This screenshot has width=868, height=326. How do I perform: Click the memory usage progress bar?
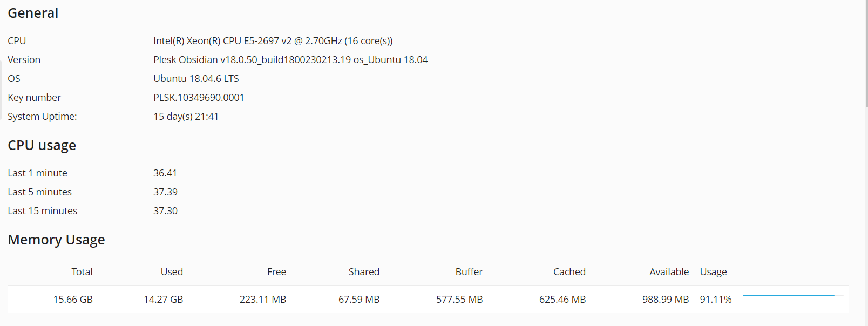tap(793, 296)
